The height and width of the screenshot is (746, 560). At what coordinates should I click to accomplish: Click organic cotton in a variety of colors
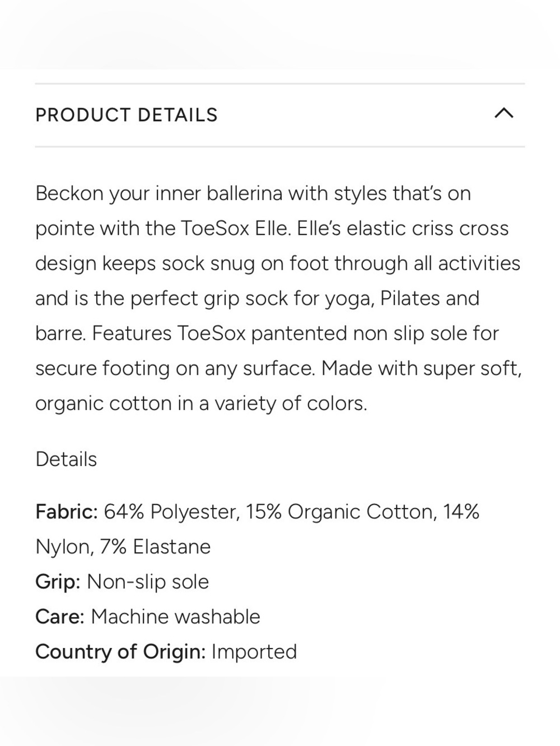point(201,404)
